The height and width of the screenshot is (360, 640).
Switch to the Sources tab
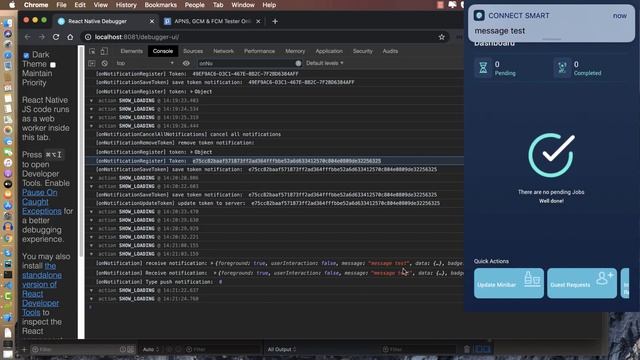(x=193, y=51)
